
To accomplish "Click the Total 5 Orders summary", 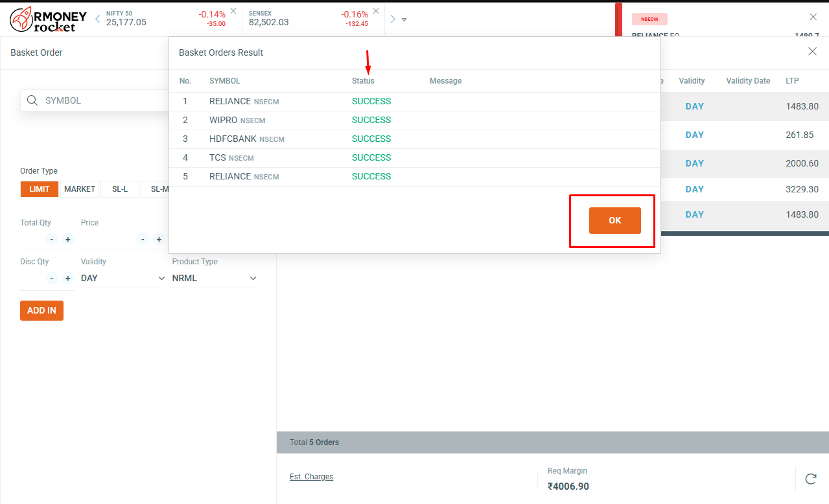I will click(314, 442).
